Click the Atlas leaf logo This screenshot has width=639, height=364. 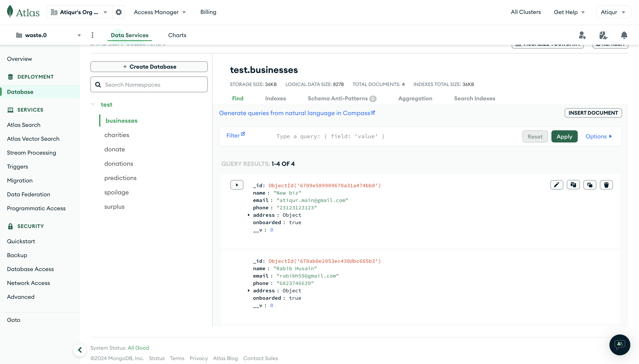click(10, 12)
